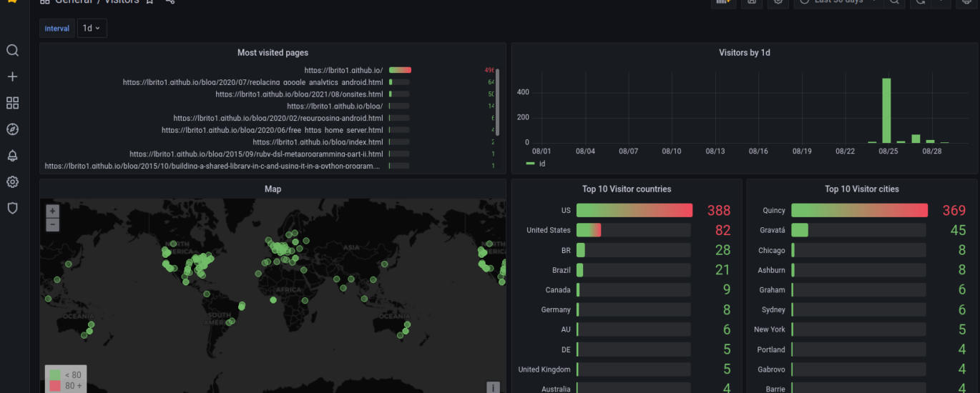
Task: Click the red 80 + map legend swatch
Action: (55, 386)
